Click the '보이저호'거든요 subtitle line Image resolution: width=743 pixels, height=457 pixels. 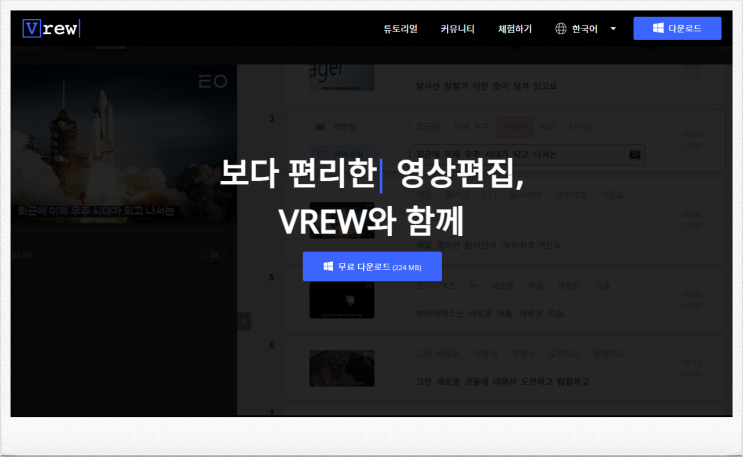(488, 245)
